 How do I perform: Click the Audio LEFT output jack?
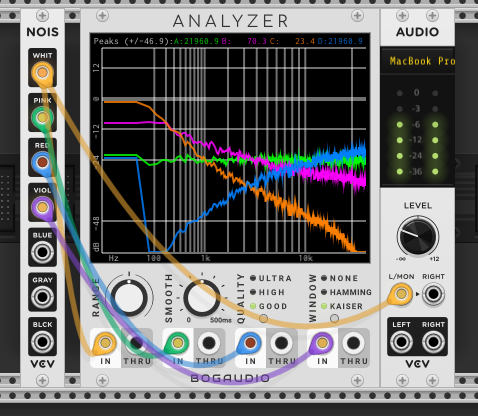pos(401,342)
